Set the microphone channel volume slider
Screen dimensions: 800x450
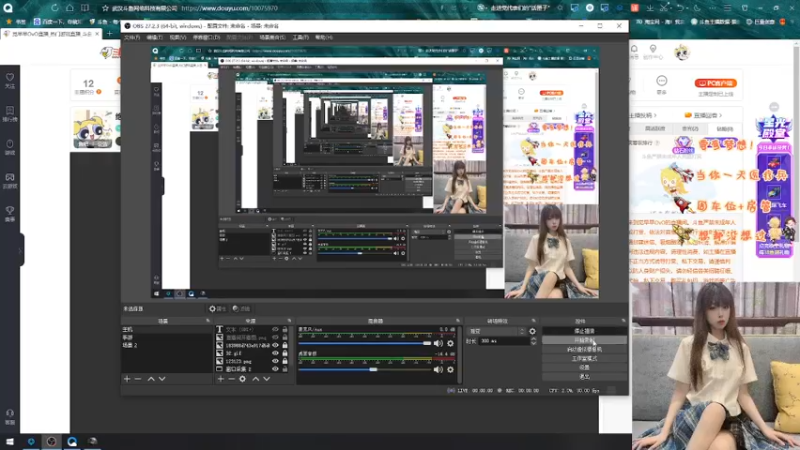coord(365,343)
